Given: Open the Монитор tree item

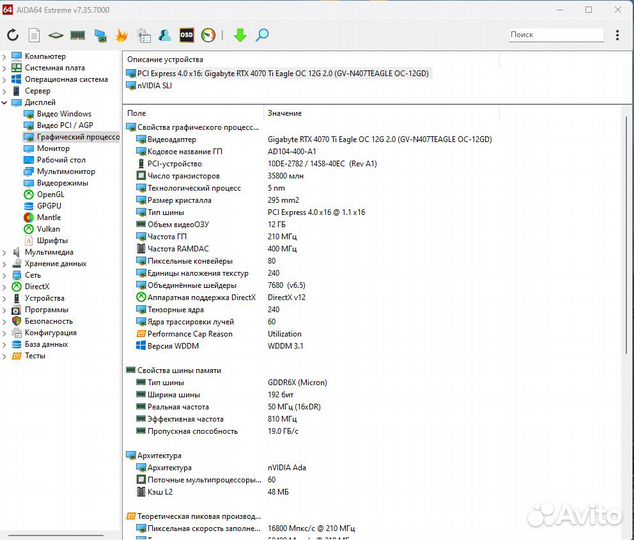Looking at the screenshot, I should coord(53,148).
